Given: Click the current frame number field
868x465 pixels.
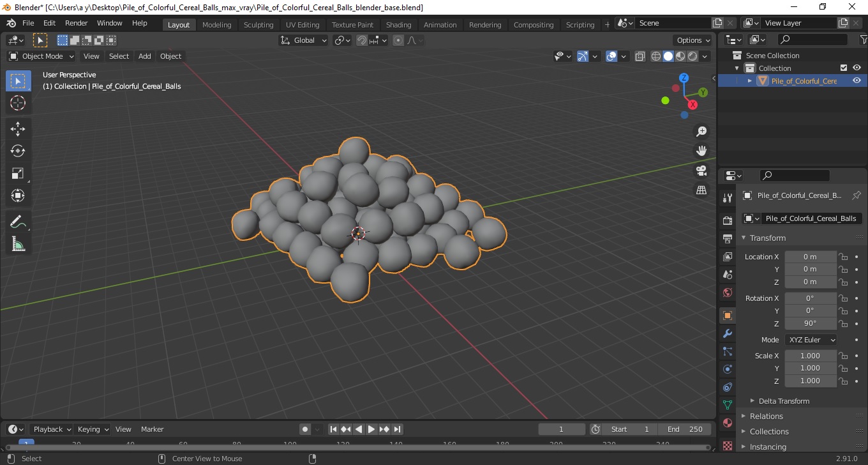Looking at the screenshot, I should (562, 429).
